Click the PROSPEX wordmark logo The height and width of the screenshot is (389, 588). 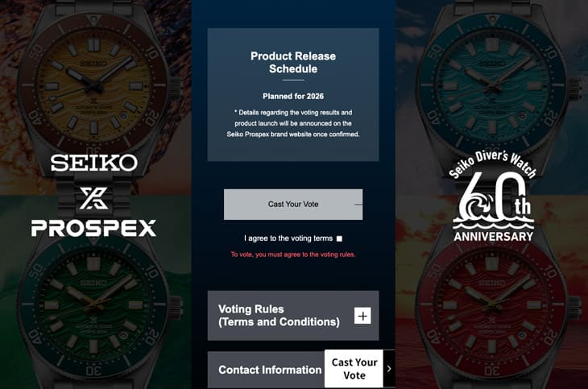pyautogui.click(x=93, y=228)
